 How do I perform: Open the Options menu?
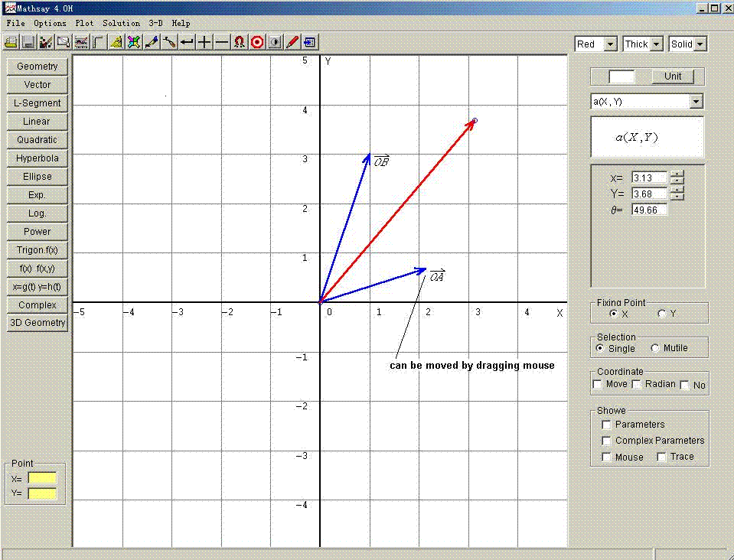click(x=50, y=23)
